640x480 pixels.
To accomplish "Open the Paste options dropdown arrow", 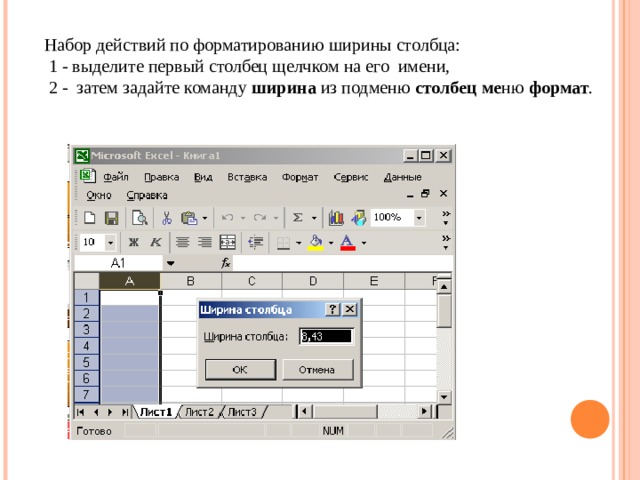I will [x=205, y=218].
